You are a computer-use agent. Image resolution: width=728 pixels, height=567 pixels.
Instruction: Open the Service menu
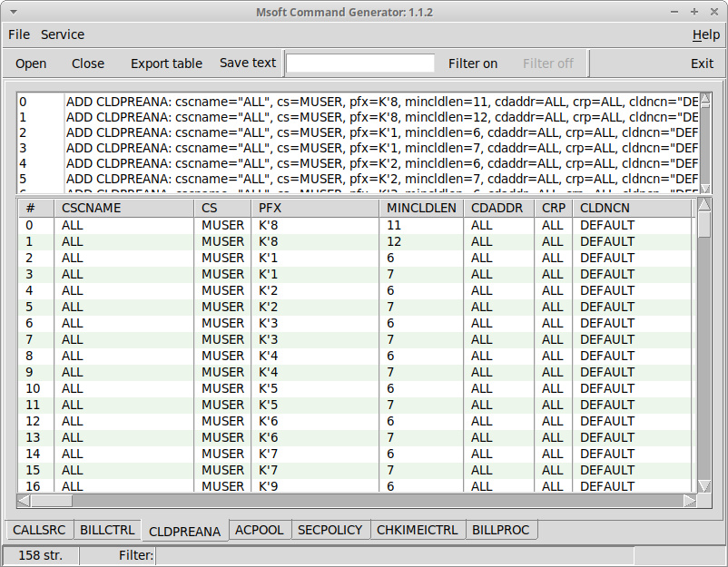pyautogui.click(x=63, y=34)
